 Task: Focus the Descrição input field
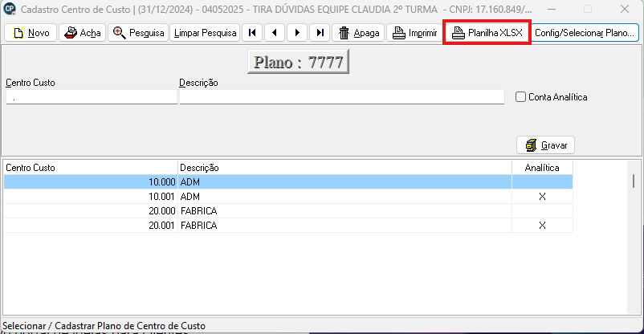coord(342,97)
